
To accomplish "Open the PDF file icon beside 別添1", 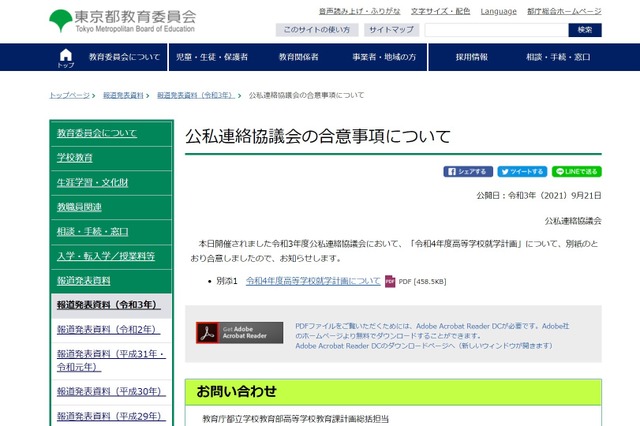I will click(390, 281).
